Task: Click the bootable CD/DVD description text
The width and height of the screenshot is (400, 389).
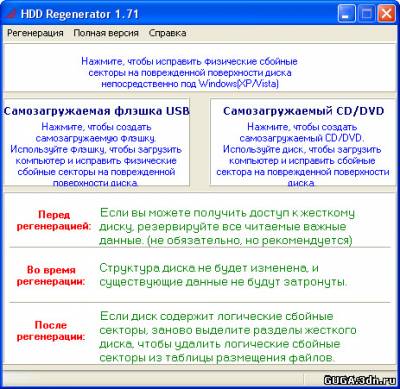Action: 303,155
